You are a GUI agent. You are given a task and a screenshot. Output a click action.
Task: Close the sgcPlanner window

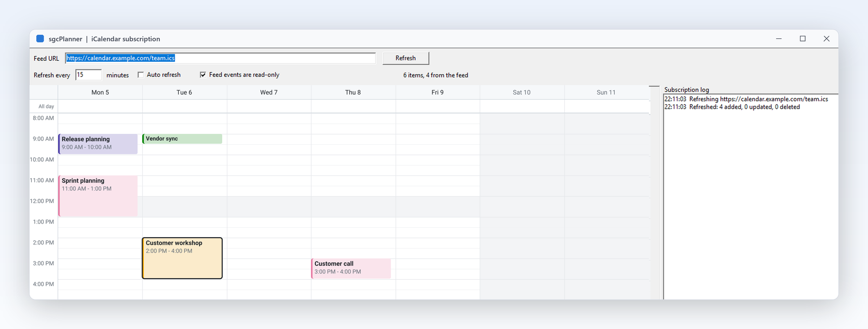point(826,39)
